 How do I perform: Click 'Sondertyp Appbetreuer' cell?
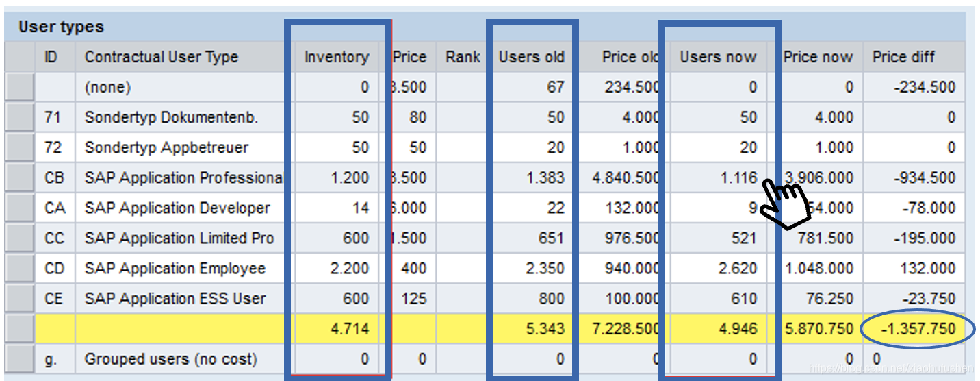click(x=180, y=147)
